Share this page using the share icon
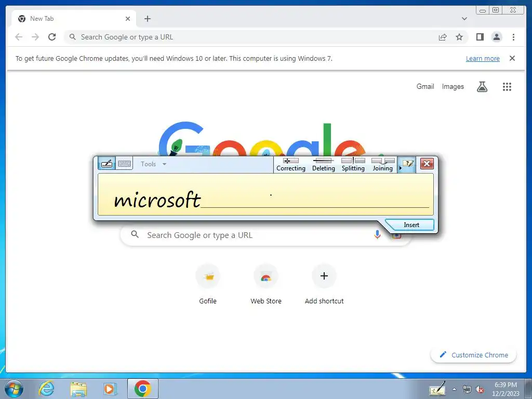The image size is (532, 399). coord(443,37)
